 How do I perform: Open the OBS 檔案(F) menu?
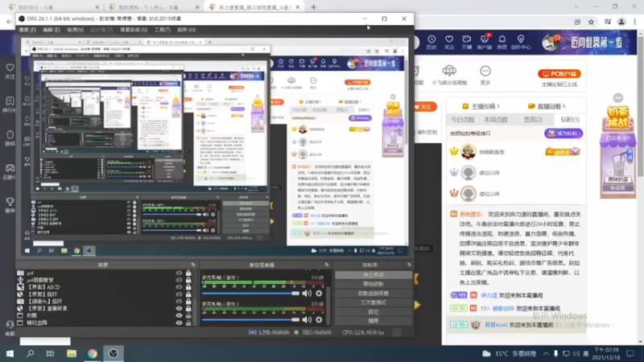[27, 30]
